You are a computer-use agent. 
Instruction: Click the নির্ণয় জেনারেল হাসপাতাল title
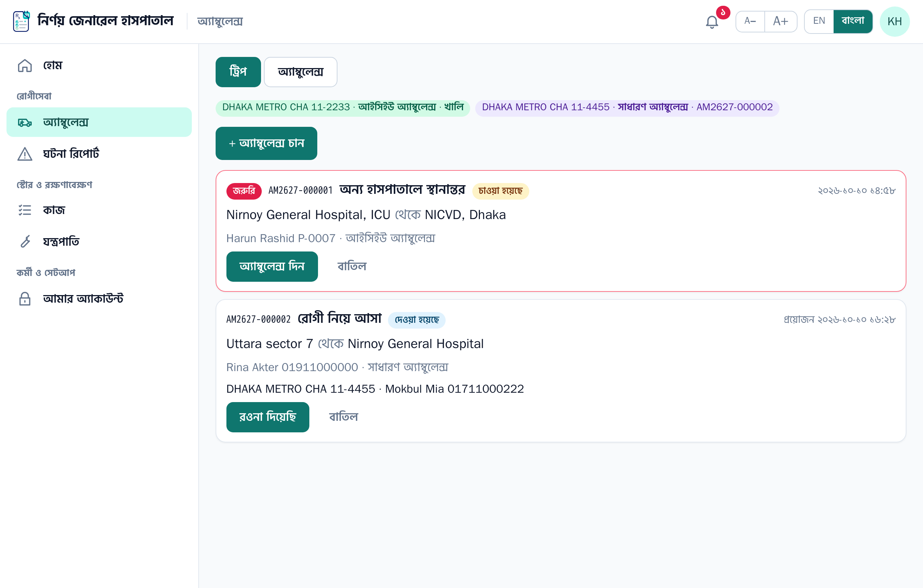point(106,21)
